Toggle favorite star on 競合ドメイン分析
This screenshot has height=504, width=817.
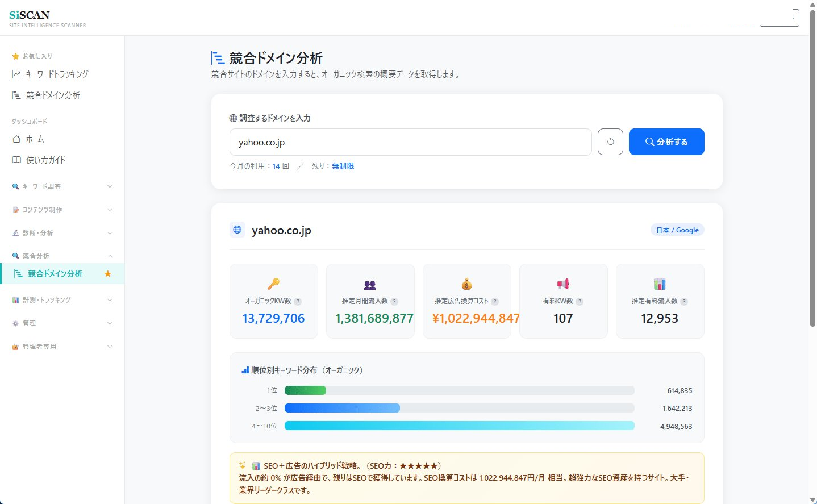108,274
